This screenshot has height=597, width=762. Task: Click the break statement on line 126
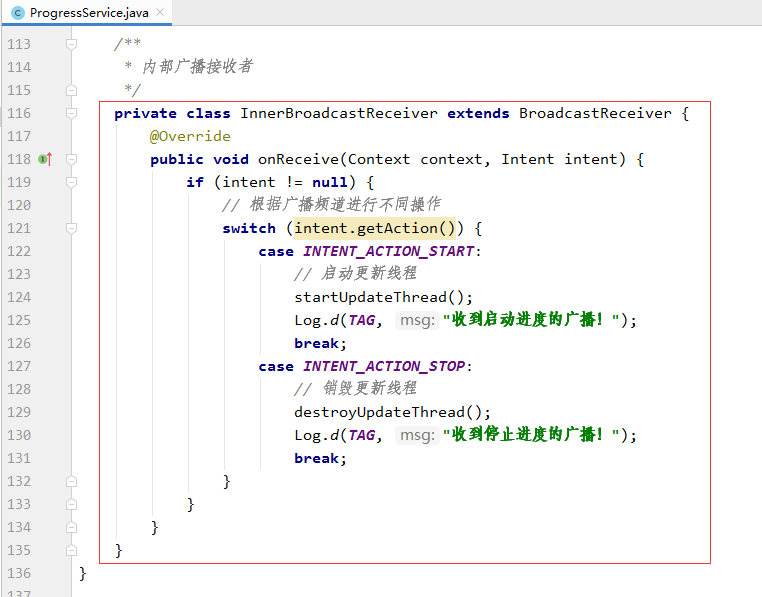(316, 343)
